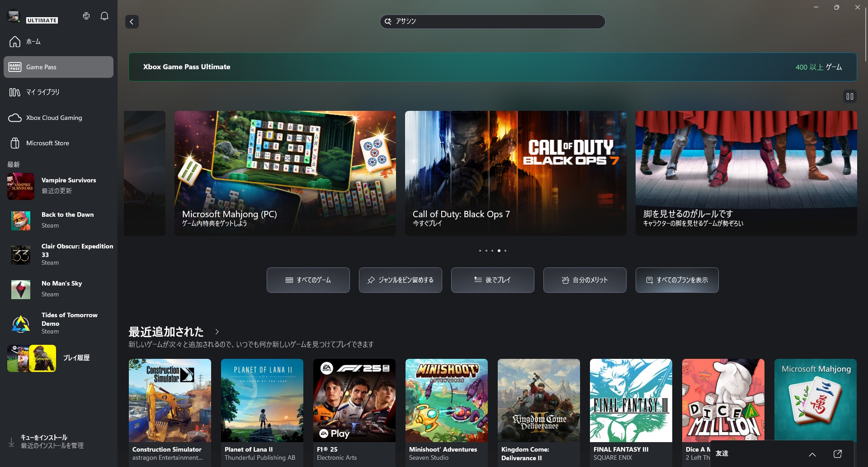
Task: Open Microsoft Store in the sidebar
Action: [x=58, y=143]
